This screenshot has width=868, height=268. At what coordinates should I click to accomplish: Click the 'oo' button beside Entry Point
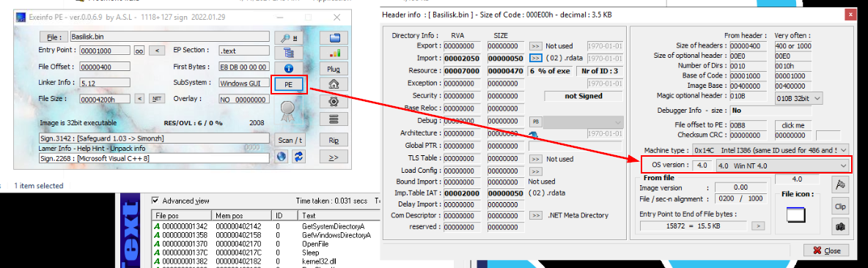pos(139,51)
